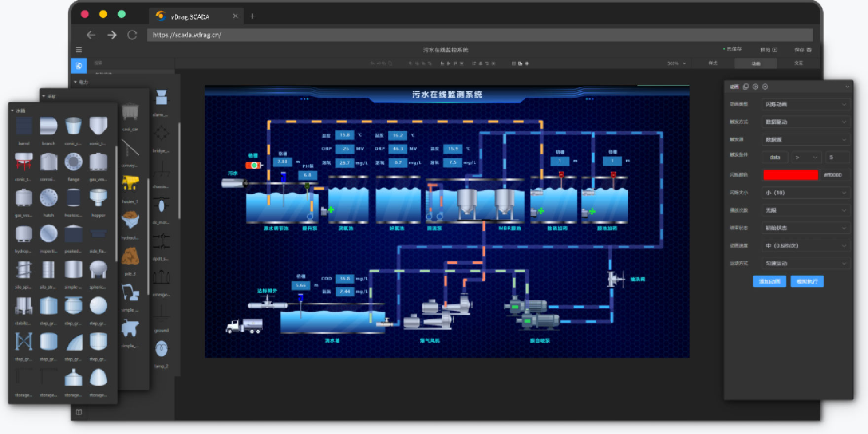Select the white tanker truck on canvas

(244, 326)
